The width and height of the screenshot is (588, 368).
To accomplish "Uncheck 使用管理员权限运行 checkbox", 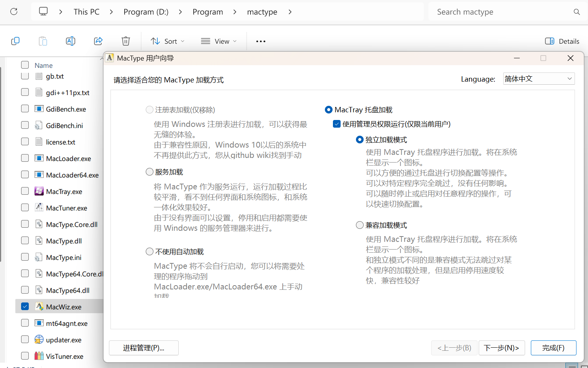I will 337,124.
